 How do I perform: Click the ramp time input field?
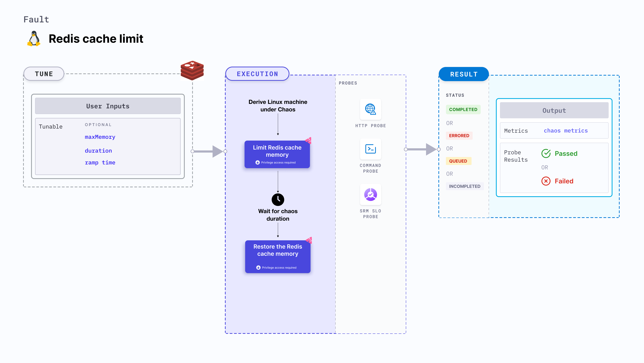point(99,163)
